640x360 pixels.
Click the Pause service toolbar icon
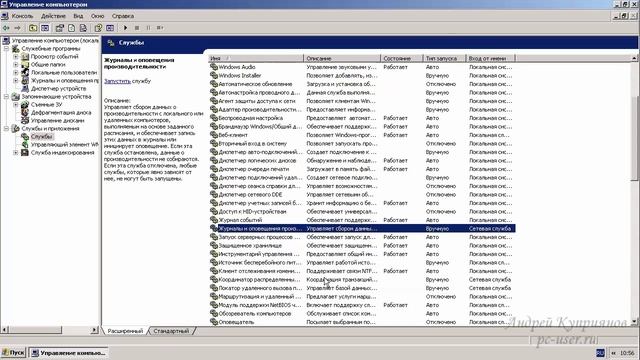(148, 28)
